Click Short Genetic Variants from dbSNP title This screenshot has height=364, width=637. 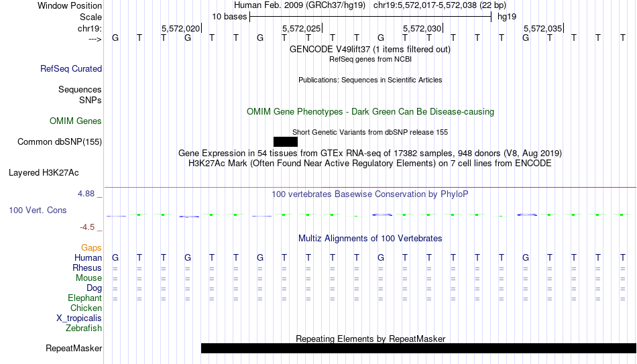click(x=370, y=133)
